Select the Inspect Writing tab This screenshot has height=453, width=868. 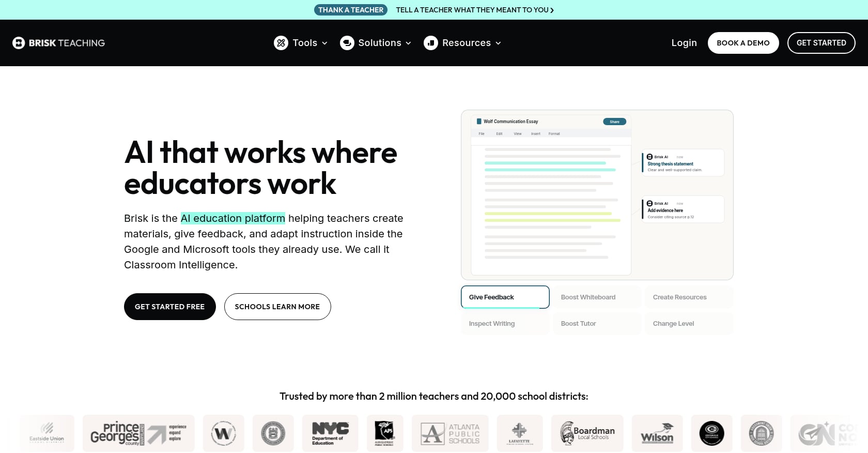505,323
